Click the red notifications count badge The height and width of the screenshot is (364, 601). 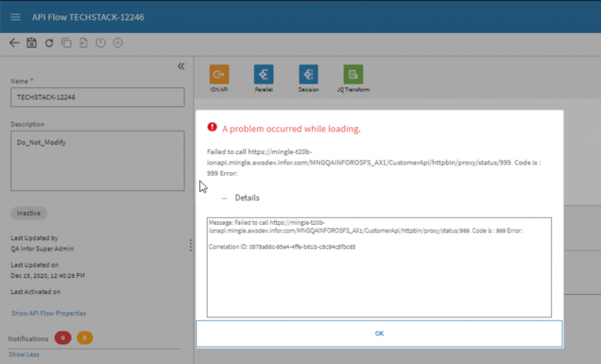pos(63,338)
